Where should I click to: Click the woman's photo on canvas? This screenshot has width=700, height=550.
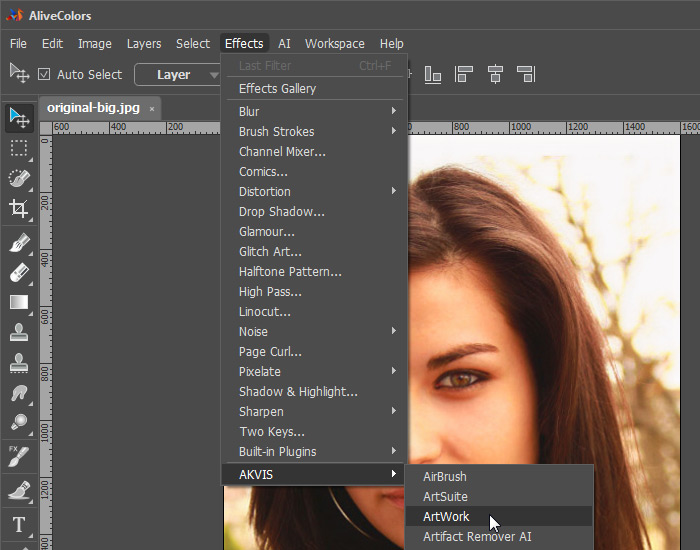544,299
